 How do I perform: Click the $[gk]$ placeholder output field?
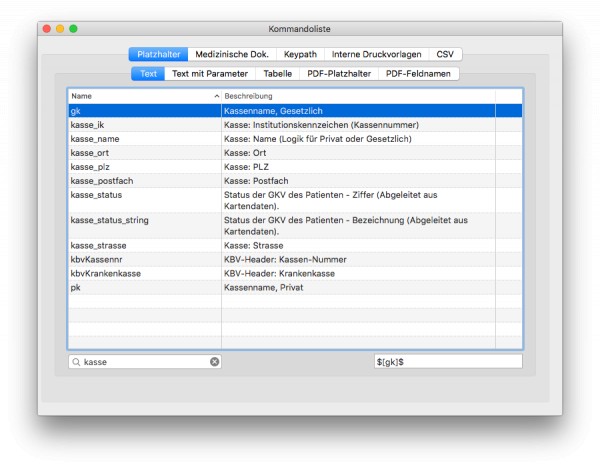click(x=448, y=362)
